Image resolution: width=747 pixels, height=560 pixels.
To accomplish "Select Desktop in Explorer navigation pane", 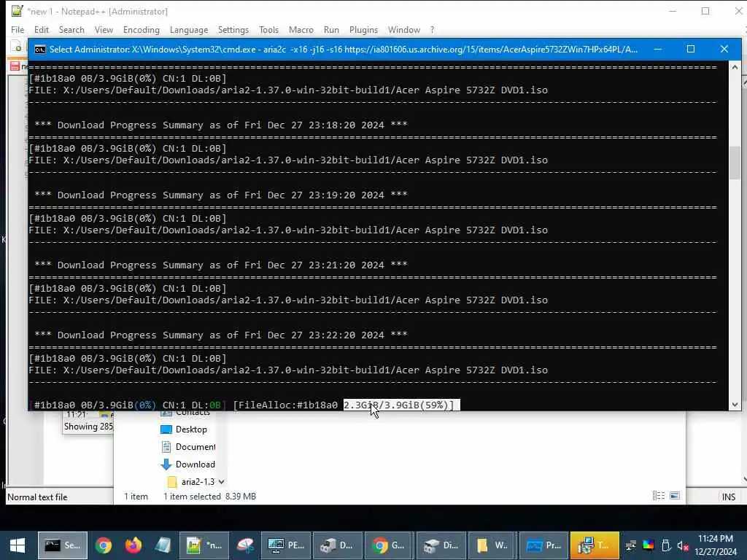I will click(x=191, y=429).
